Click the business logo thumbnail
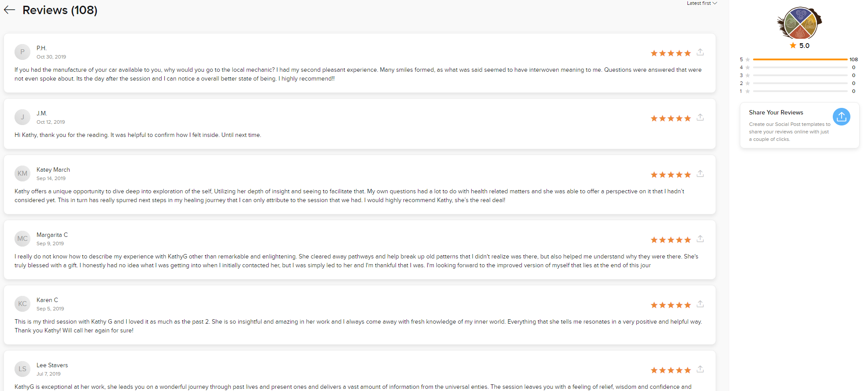The width and height of the screenshot is (868, 391). tap(800, 23)
